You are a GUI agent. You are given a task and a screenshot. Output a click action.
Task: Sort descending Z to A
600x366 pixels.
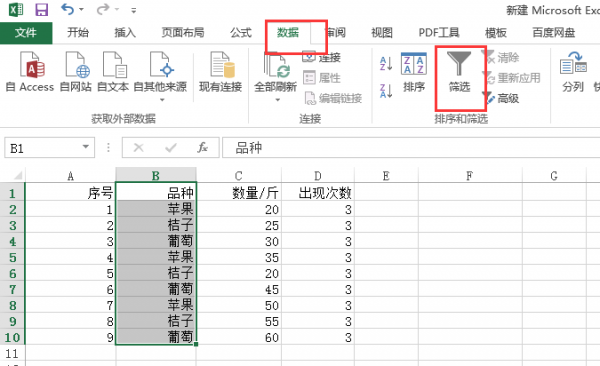coord(386,91)
